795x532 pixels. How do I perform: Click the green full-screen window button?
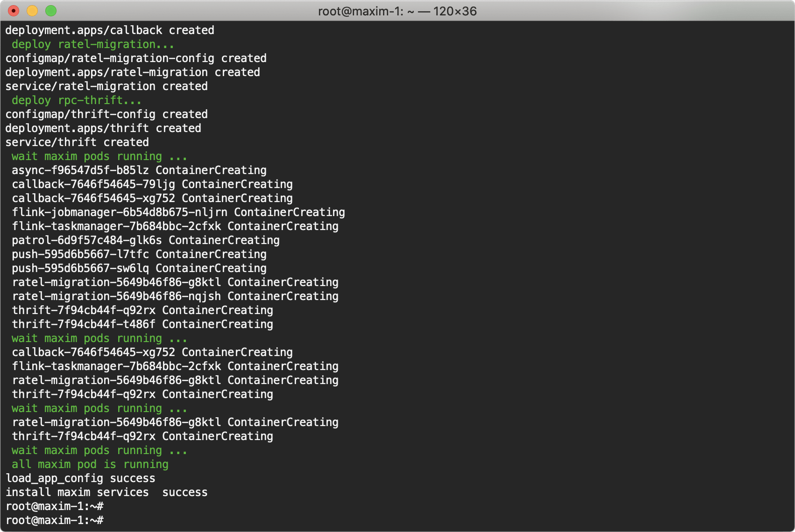point(51,11)
